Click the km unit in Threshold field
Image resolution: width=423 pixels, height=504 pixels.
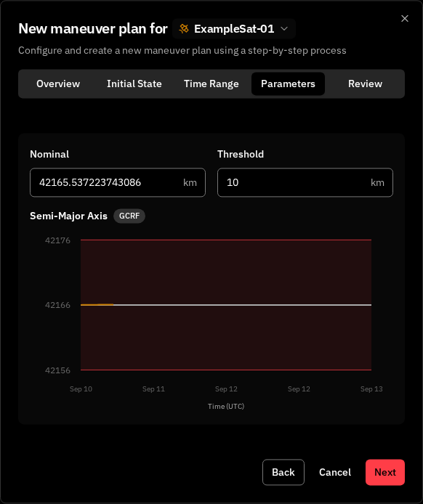(377, 182)
